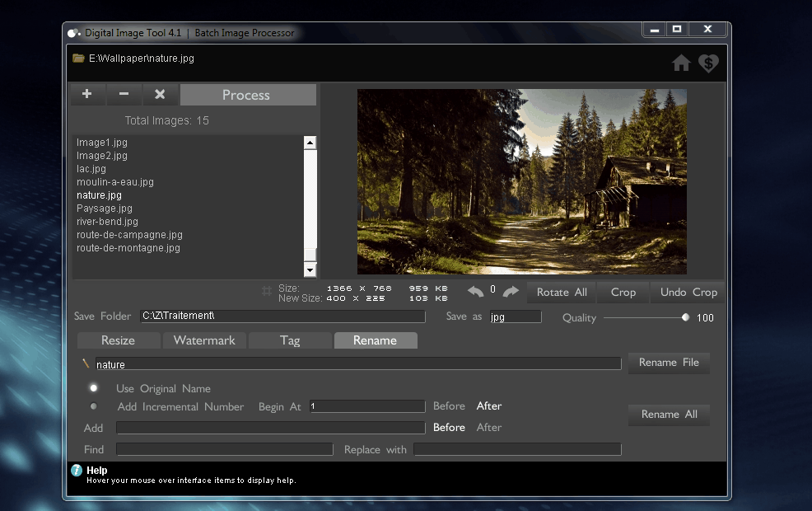This screenshot has width=812, height=511.
Task: Click the Rotate All button
Action: point(562,293)
